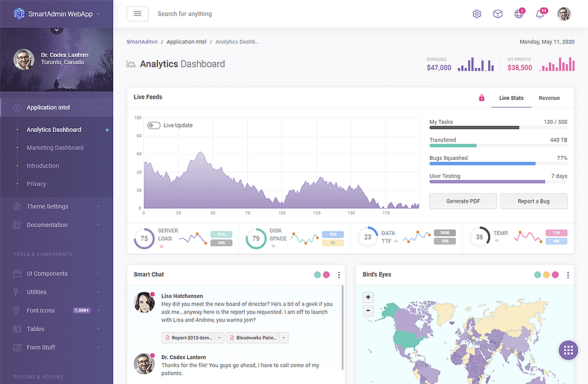588x384 pixels.
Task: Click the Report a Bug button
Action: tap(534, 201)
